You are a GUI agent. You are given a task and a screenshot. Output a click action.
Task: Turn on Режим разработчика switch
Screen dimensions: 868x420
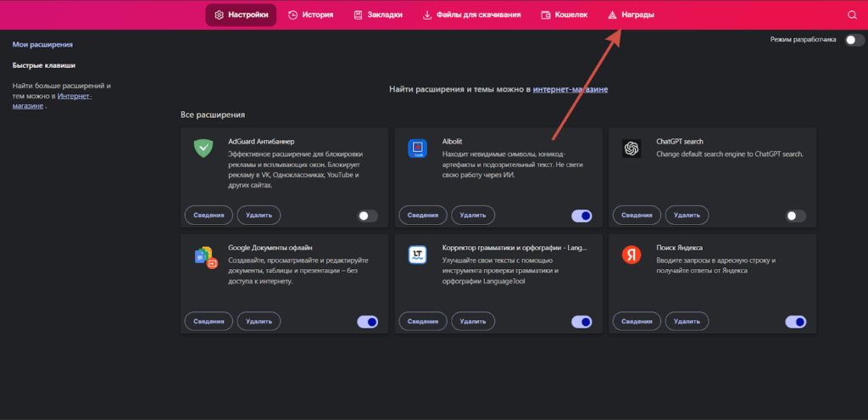854,40
